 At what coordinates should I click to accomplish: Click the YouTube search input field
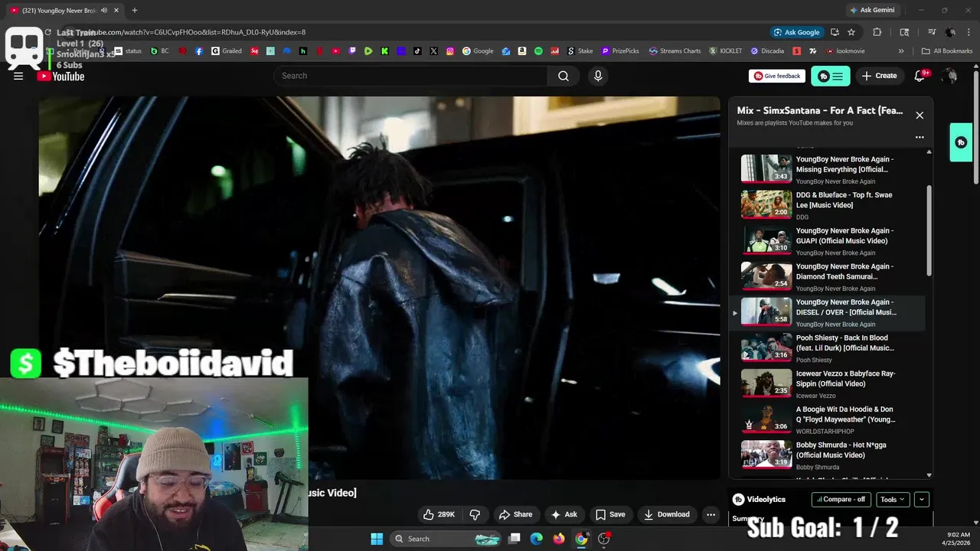coord(410,76)
